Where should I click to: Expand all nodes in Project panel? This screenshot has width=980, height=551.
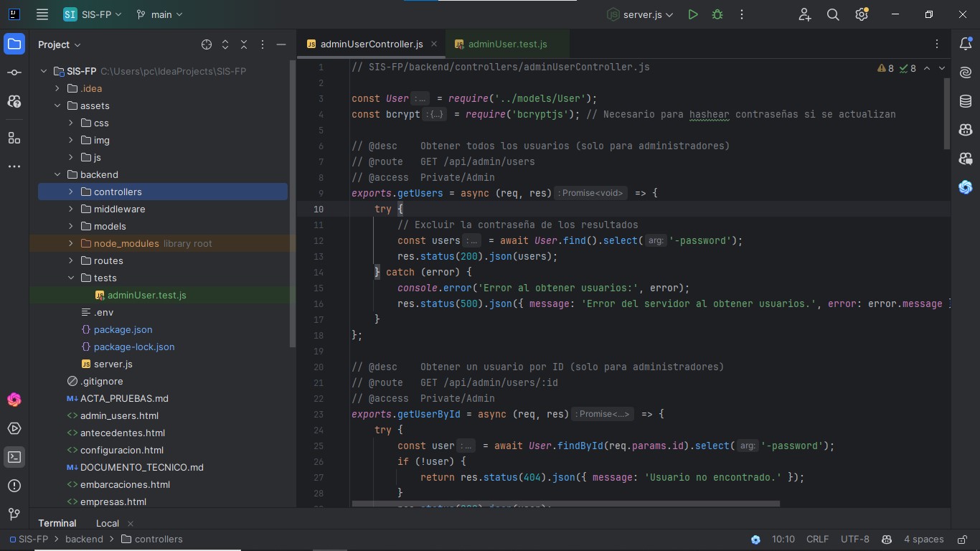click(x=225, y=44)
